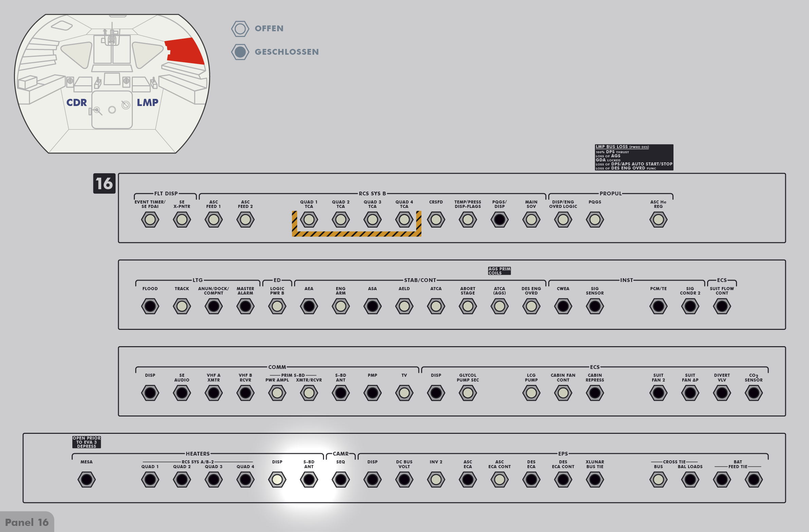Click the CDR label in cockpit diagram
Image resolution: width=809 pixels, height=532 pixels.
[x=76, y=102]
